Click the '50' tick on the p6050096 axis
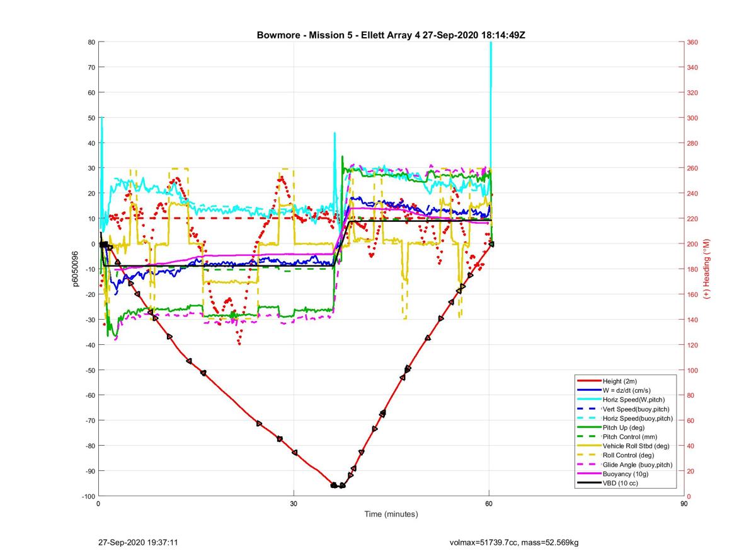Screen dimensions: 756x558 [x=91, y=118]
